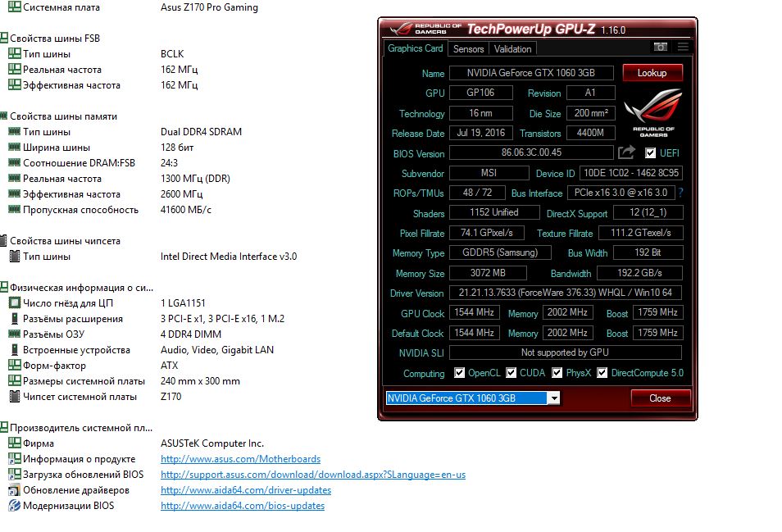The image size is (782, 532).
Task: Click the Ширина шины memory icon
Action: [x=15, y=147]
